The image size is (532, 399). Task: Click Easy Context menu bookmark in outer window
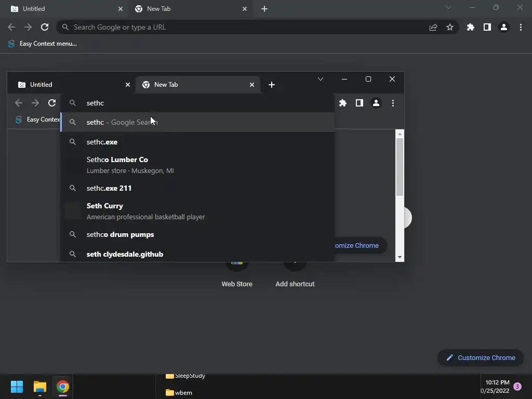pyautogui.click(x=43, y=44)
